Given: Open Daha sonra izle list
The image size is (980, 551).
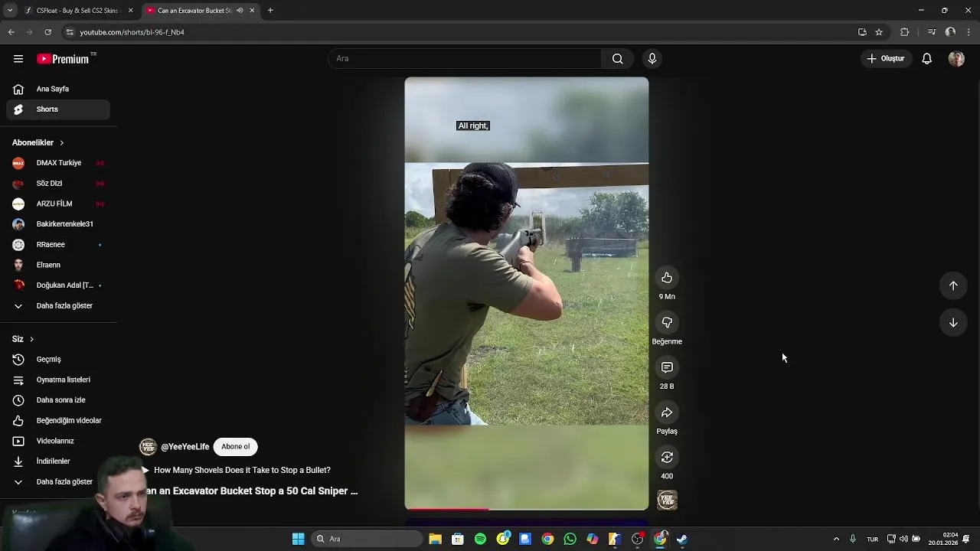Looking at the screenshot, I should (58, 400).
